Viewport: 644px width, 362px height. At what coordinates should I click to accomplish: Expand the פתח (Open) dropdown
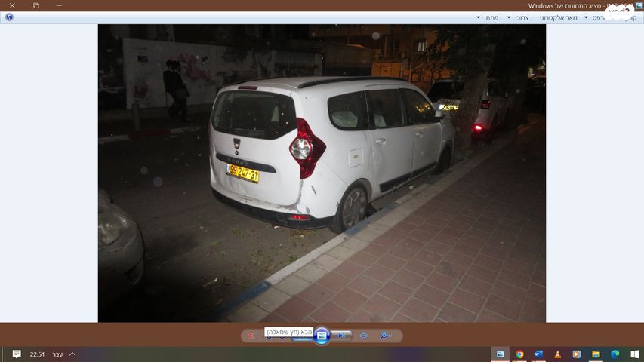(x=479, y=17)
